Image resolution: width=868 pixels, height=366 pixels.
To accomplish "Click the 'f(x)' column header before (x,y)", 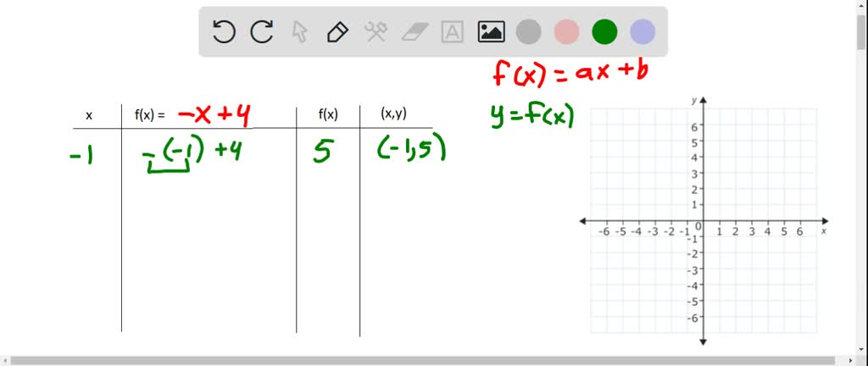I will point(328,114).
